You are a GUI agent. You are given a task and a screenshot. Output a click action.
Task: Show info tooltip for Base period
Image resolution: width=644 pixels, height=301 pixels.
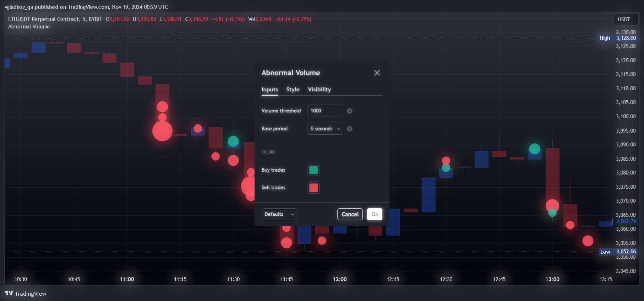click(350, 129)
